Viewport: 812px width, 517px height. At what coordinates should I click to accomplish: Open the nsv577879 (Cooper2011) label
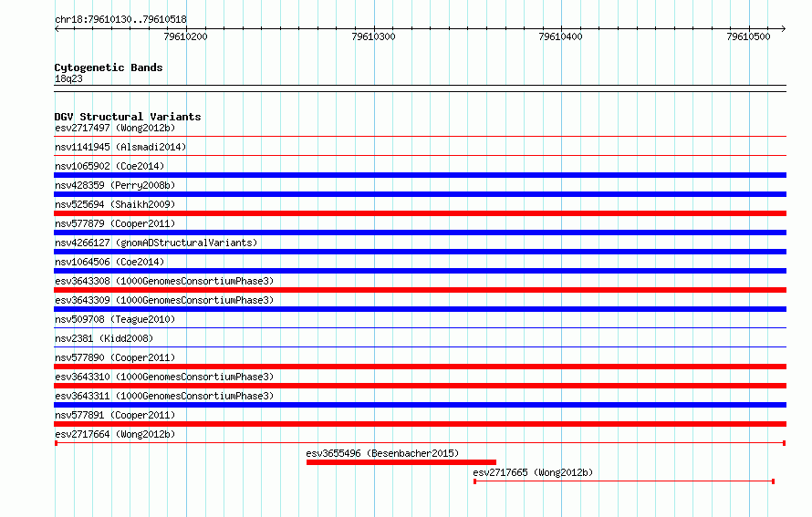click(115, 223)
